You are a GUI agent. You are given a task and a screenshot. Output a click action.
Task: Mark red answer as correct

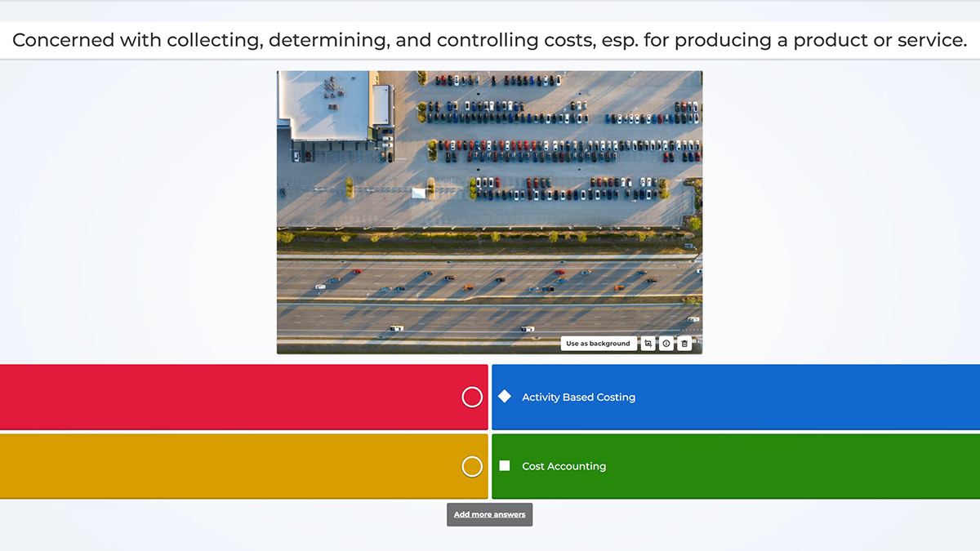pos(472,397)
